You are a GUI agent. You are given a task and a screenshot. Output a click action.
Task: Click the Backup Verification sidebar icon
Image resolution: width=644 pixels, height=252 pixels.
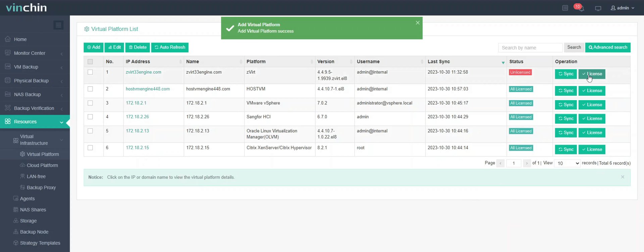[x=8, y=108]
